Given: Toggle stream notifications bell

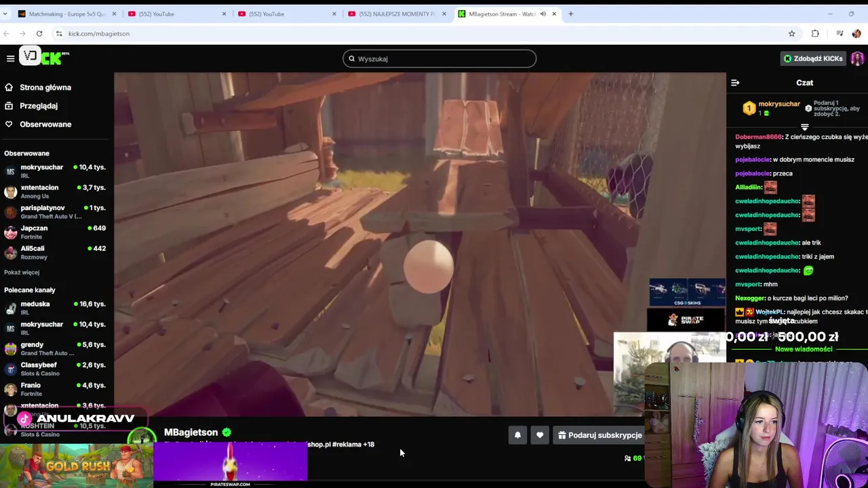Looking at the screenshot, I should click(x=517, y=435).
